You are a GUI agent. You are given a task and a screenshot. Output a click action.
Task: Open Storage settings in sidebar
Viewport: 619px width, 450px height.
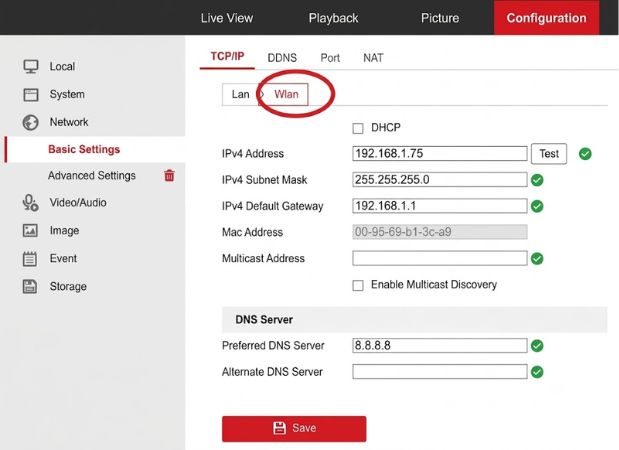[68, 286]
